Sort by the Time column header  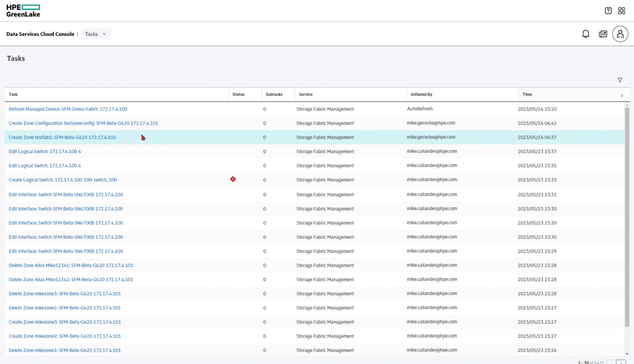pos(528,94)
